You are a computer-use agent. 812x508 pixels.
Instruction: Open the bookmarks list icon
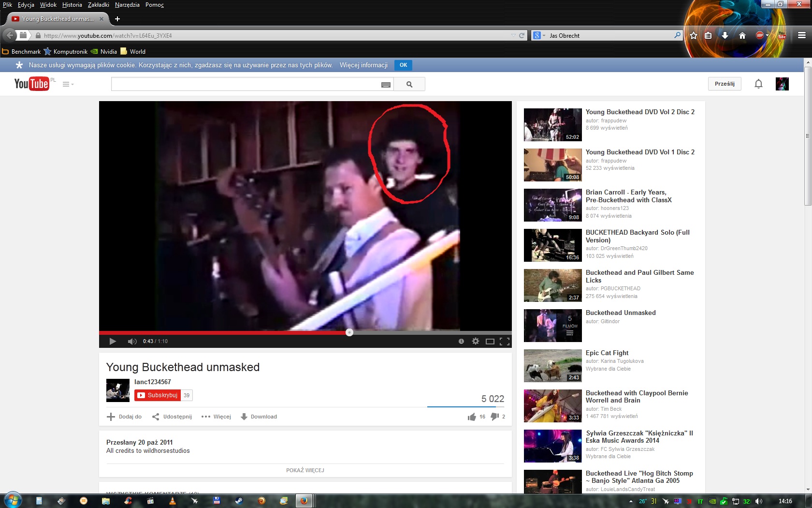[708, 35]
